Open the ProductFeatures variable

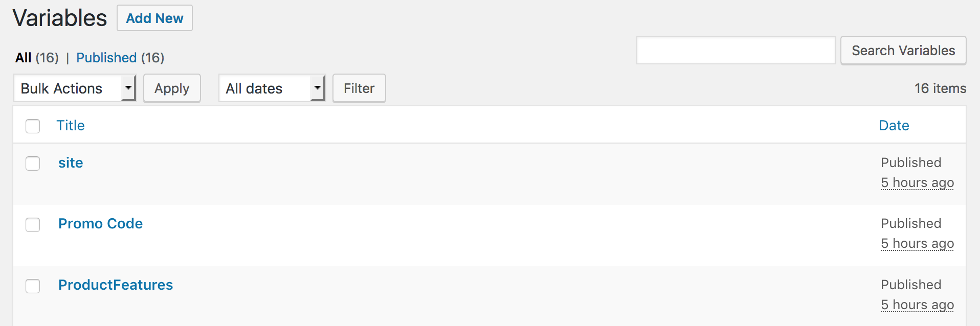[116, 285]
